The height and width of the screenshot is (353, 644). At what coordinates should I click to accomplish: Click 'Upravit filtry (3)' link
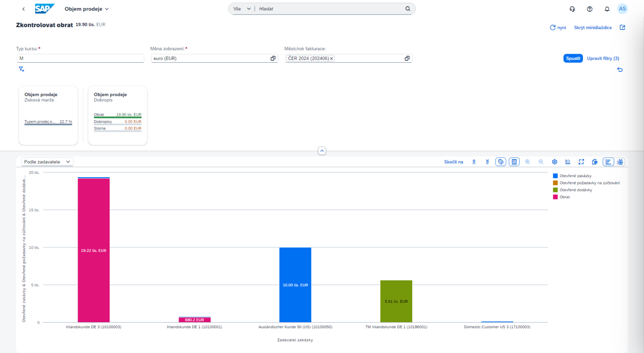[603, 58]
